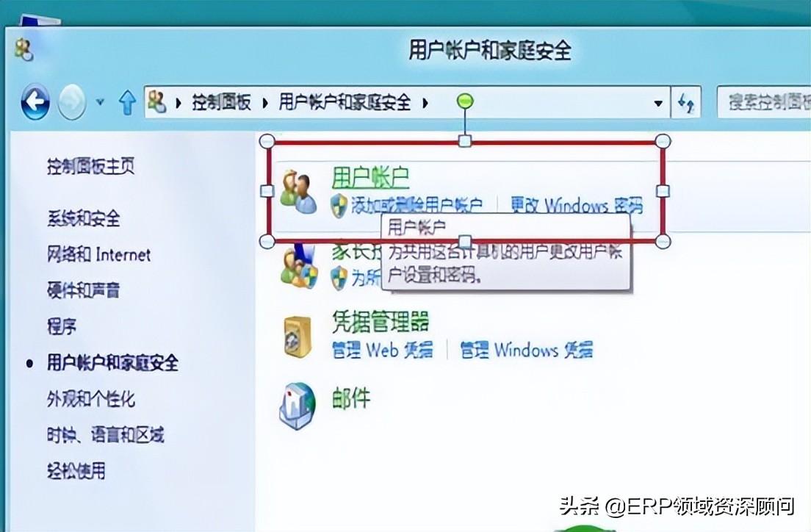Click the 家长控制 family icon
Screen dimensions: 811x532
[298, 267]
